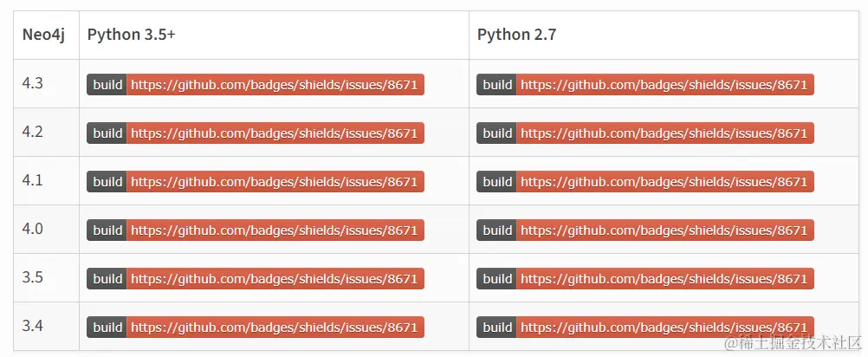Screen dimensions: 868x357
Task: Open the Python 2.7 build badge in row 4.2
Action: pyautogui.click(x=645, y=133)
